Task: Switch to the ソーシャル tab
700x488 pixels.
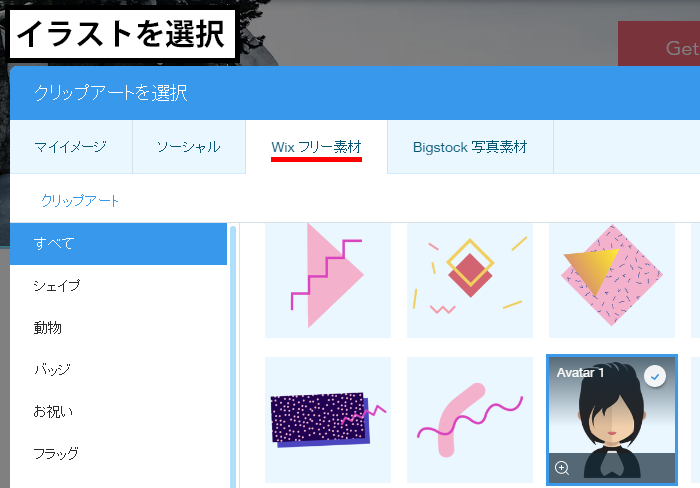Action: (189, 147)
